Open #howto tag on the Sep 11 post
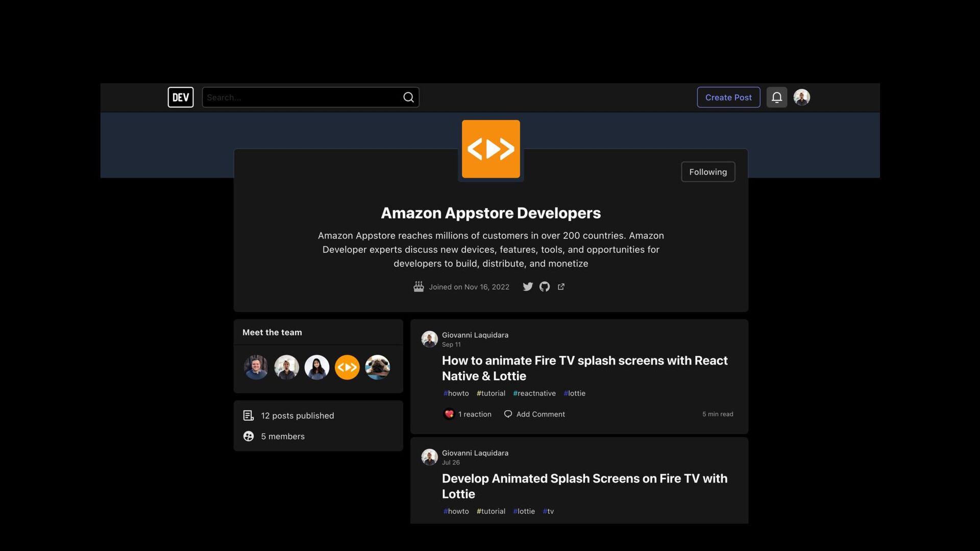This screenshot has height=551, width=980. pyautogui.click(x=456, y=393)
